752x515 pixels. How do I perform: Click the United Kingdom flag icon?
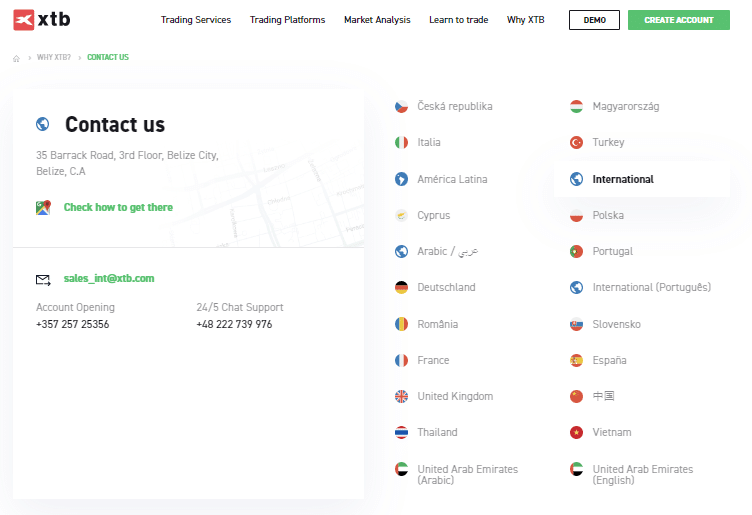[401, 396]
